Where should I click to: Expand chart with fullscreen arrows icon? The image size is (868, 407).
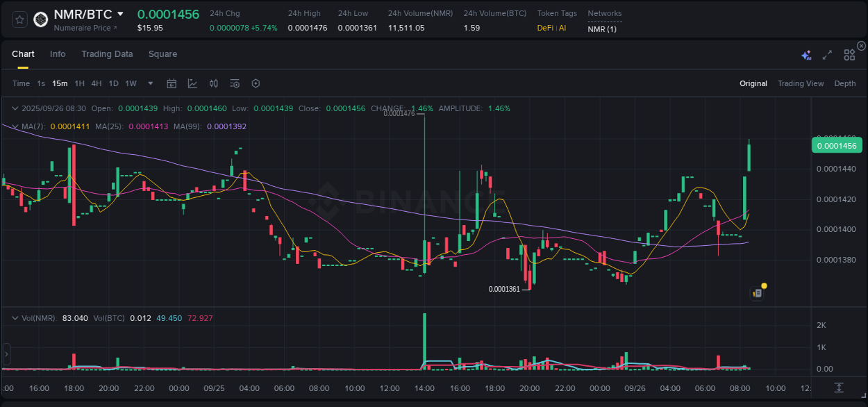(x=827, y=54)
